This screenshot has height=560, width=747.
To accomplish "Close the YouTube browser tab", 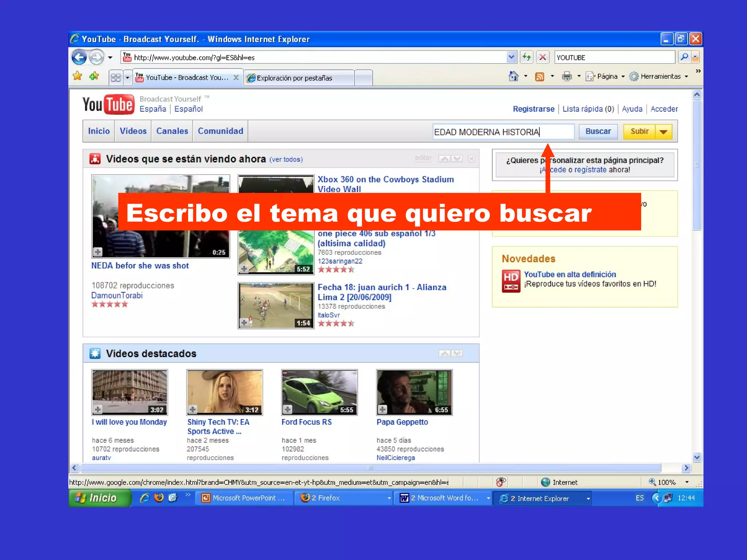I will (236, 78).
